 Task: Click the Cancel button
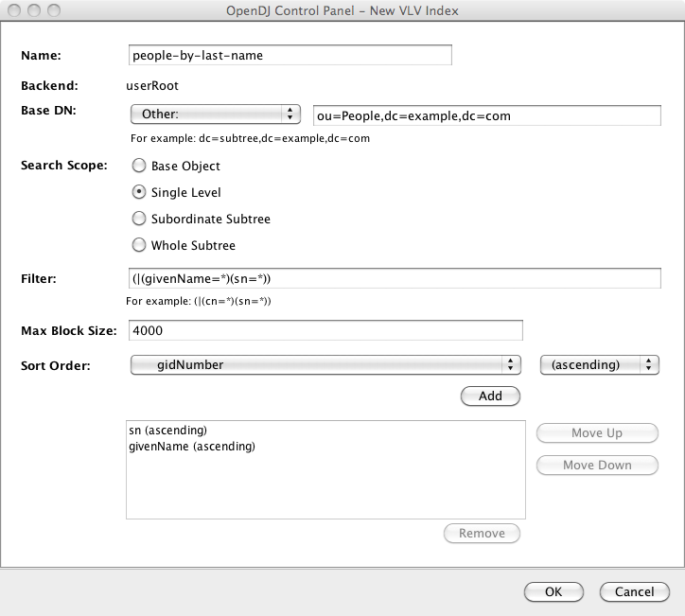(634, 592)
